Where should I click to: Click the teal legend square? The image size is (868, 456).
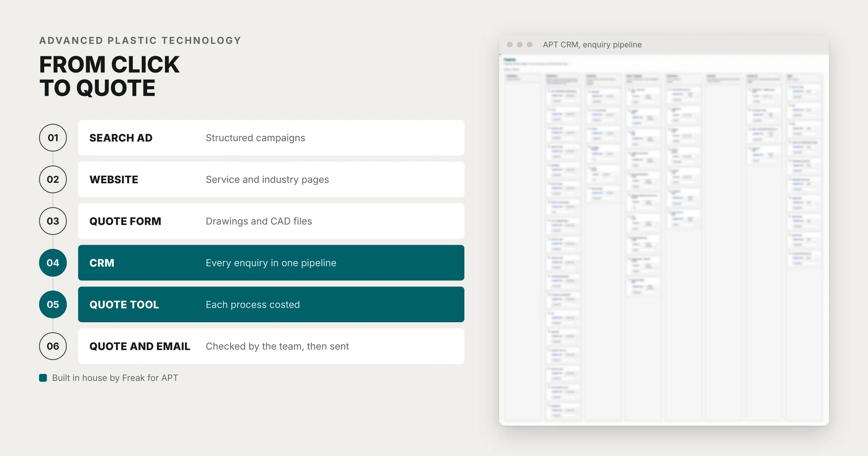(43, 378)
